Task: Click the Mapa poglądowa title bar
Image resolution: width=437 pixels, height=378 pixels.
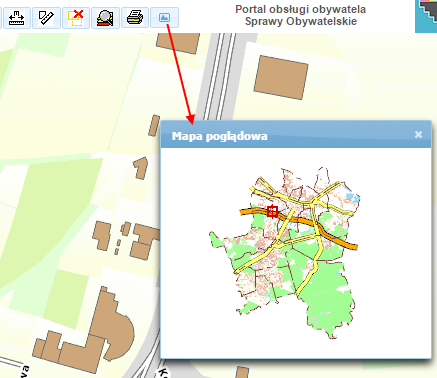Action: click(x=296, y=135)
